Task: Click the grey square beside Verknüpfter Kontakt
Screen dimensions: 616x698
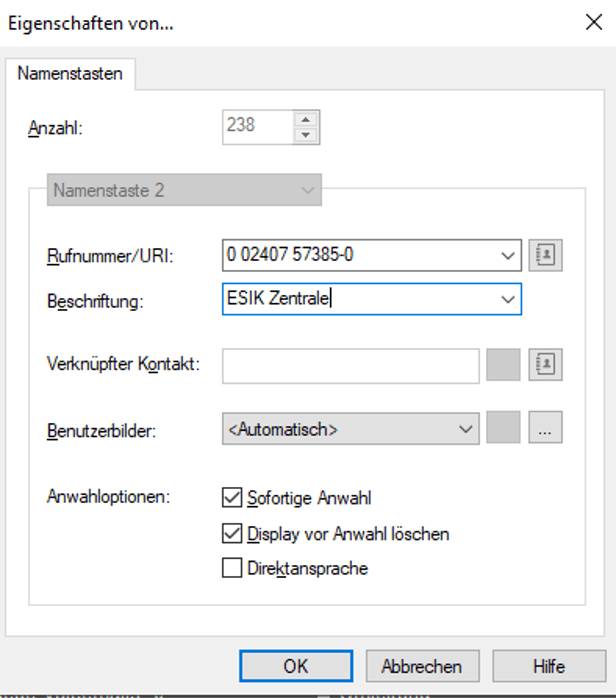Action: tap(503, 365)
